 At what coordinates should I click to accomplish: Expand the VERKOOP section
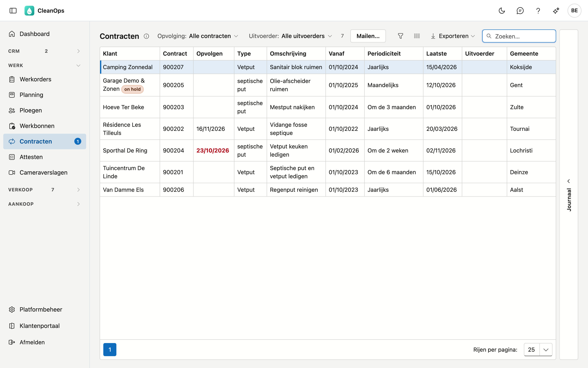45,190
